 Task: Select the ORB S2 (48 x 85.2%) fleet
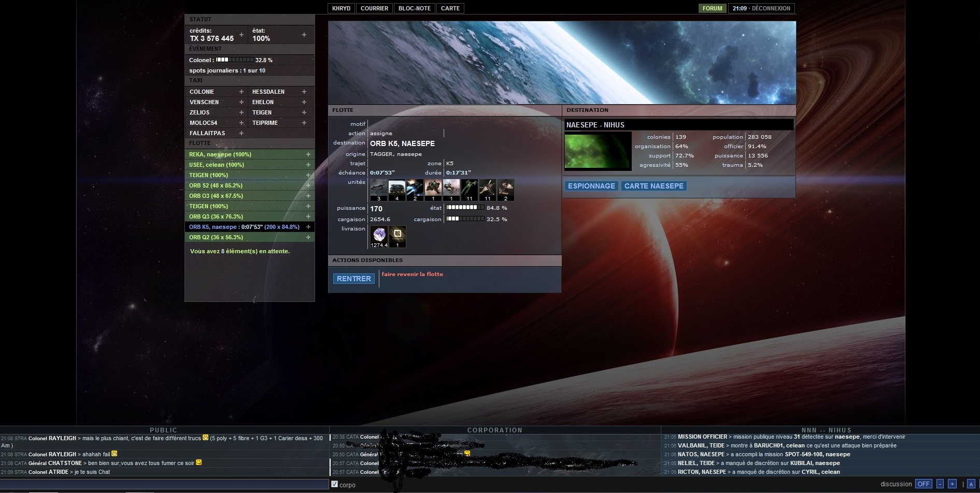pos(250,185)
